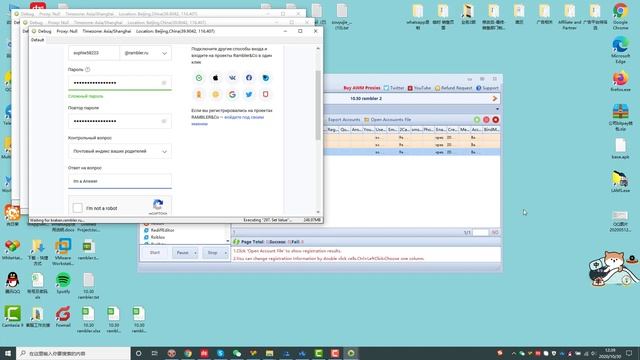
Task: Click the Refund Request link
Action: (453, 88)
